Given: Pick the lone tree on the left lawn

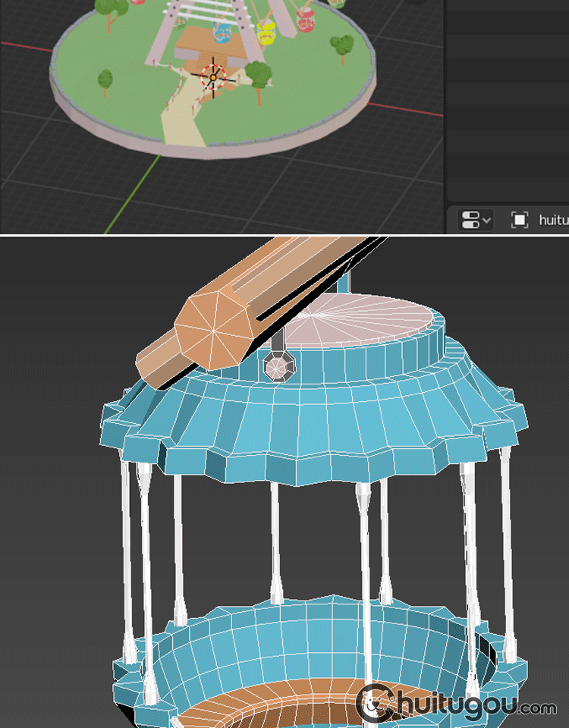Looking at the screenshot, I should [105, 78].
